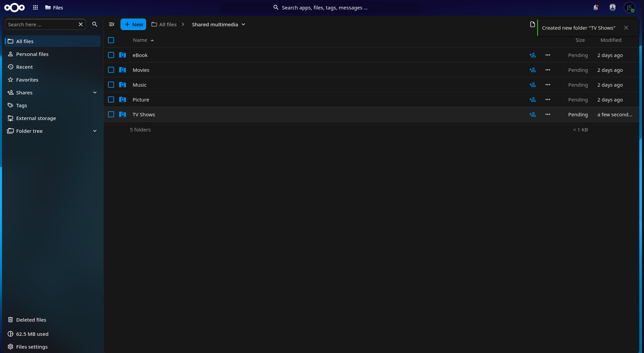The image size is (644, 353).
Task: Click the Nextcloud logo
Action: pyautogui.click(x=15, y=7)
